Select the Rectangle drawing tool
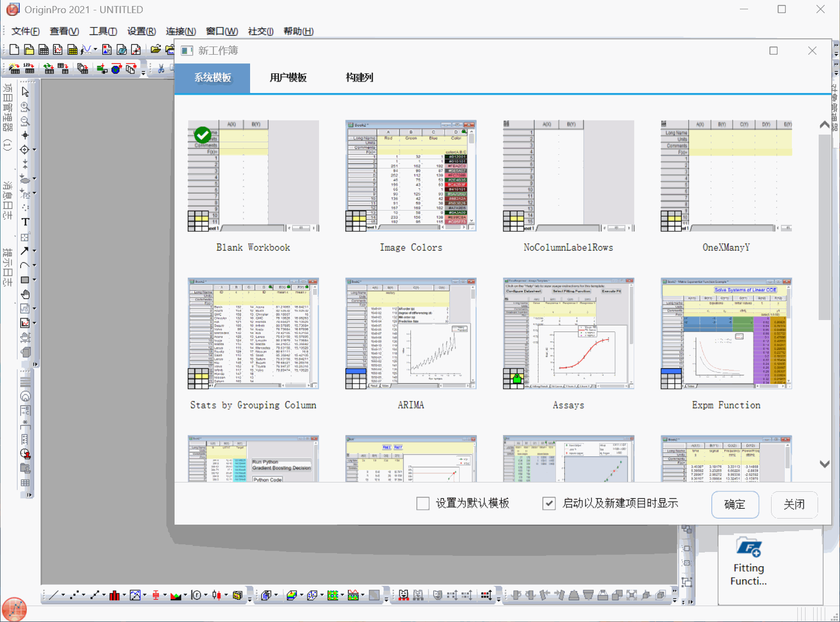Viewport: 840px width, 622px height. click(x=25, y=280)
